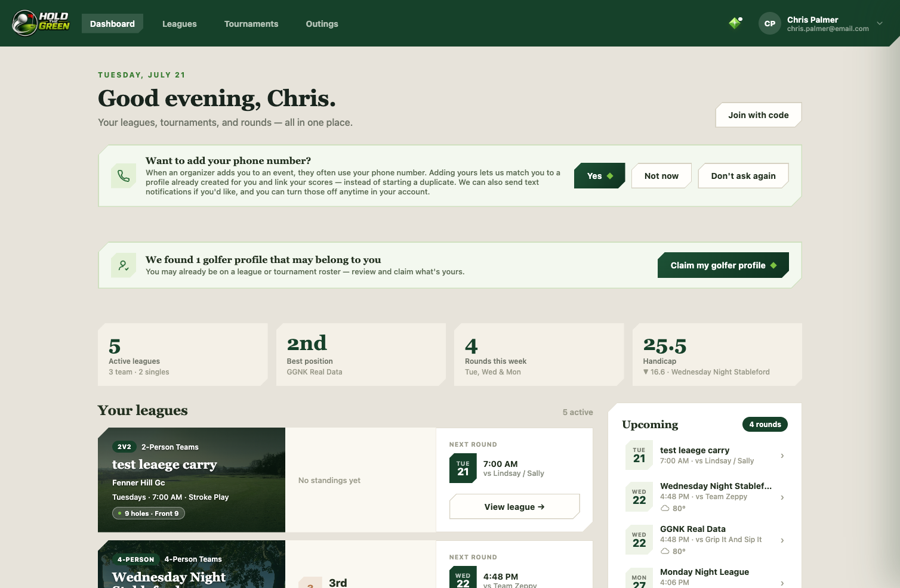The height and width of the screenshot is (588, 900).
Task: Click View league for test leaege carry
Action: click(x=514, y=507)
